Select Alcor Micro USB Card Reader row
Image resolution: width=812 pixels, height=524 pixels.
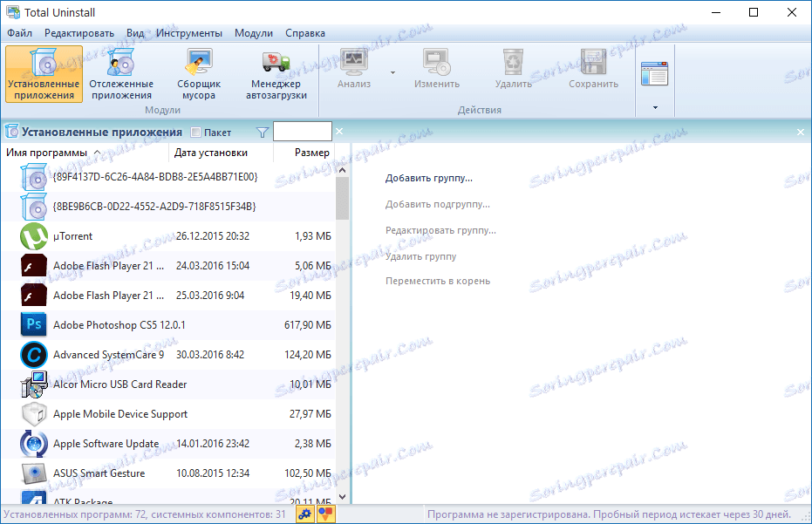click(168, 384)
